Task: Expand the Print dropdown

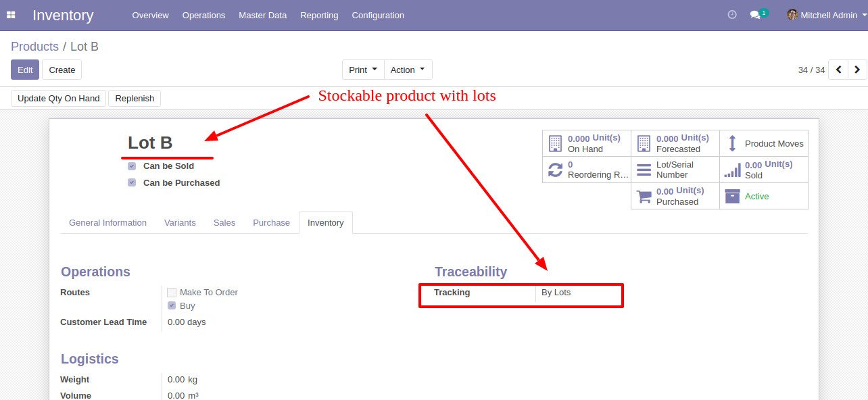Action: click(363, 70)
